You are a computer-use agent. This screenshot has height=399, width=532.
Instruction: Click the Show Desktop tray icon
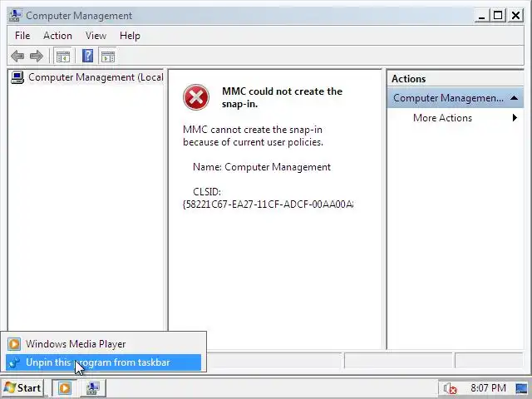tap(521, 388)
